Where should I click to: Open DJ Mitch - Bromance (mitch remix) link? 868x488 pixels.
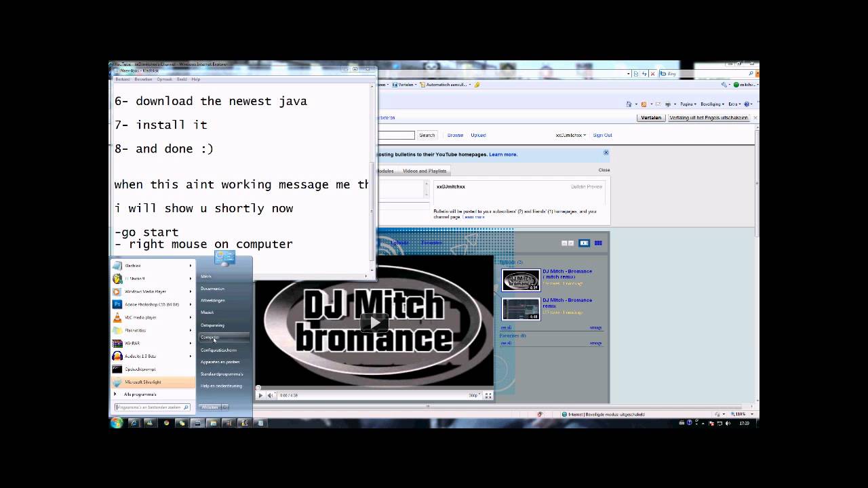click(x=567, y=274)
